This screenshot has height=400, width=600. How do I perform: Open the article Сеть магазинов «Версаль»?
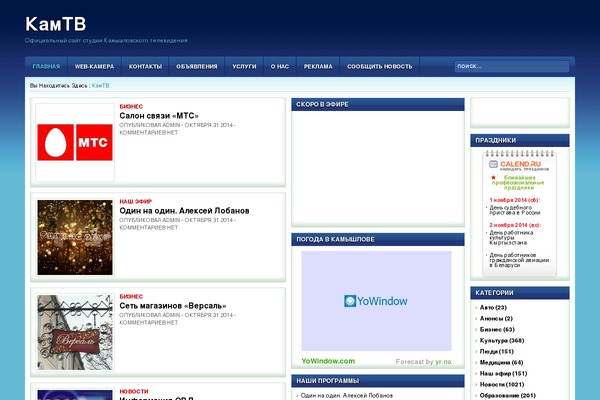click(x=173, y=306)
